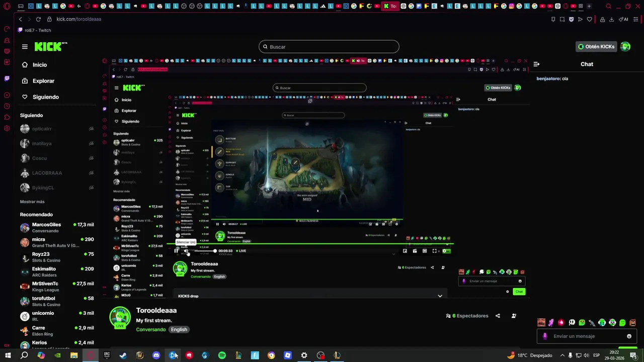Toggle notifications bell for opticalrr

coord(91,129)
